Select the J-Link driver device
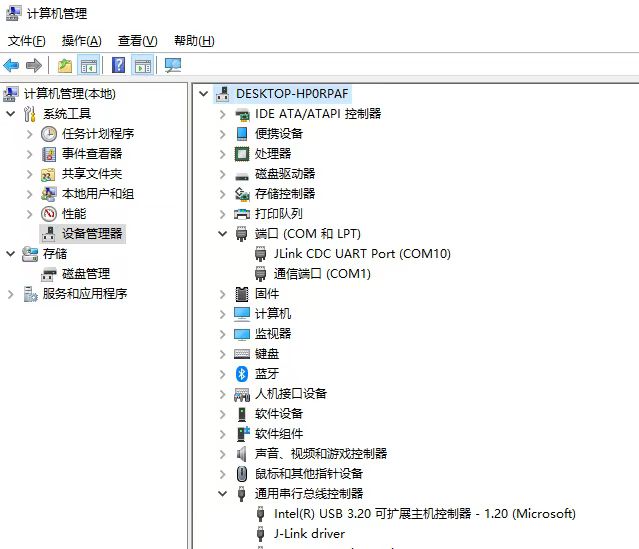 pyautogui.click(x=309, y=534)
